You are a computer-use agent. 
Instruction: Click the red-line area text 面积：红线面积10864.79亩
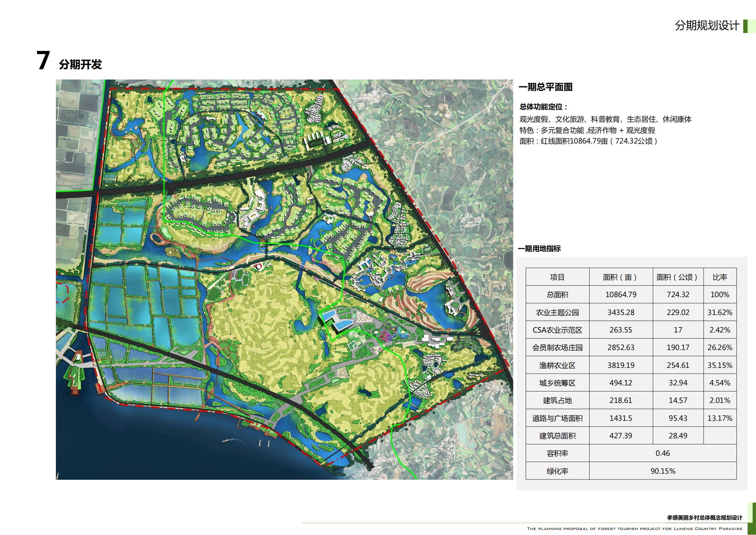(588, 141)
